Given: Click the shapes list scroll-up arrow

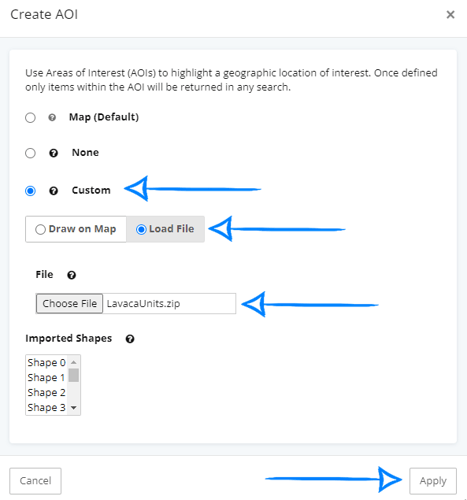Looking at the screenshot, I should tap(74, 362).
